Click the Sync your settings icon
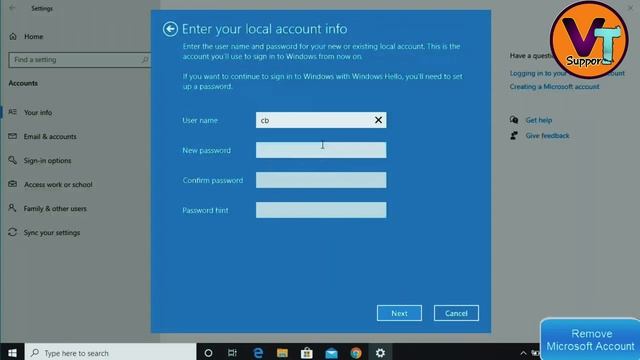Viewport: 640px width, 360px height. point(13,232)
